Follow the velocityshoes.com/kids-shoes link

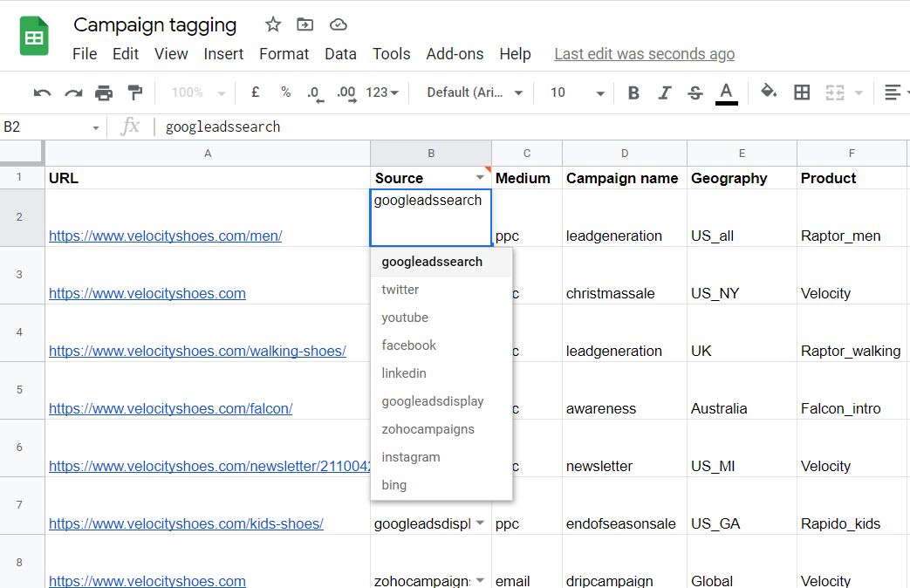pyautogui.click(x=186, y=522)
